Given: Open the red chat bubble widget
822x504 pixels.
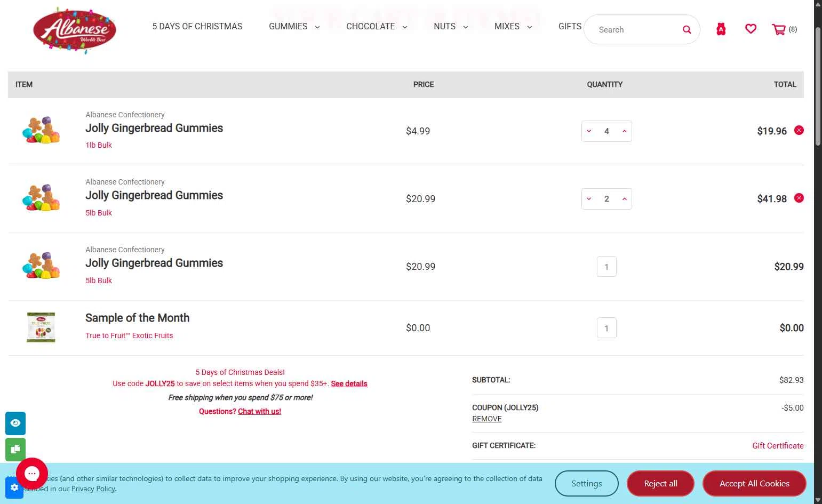Looking at the screenshot, I should 32,474.
